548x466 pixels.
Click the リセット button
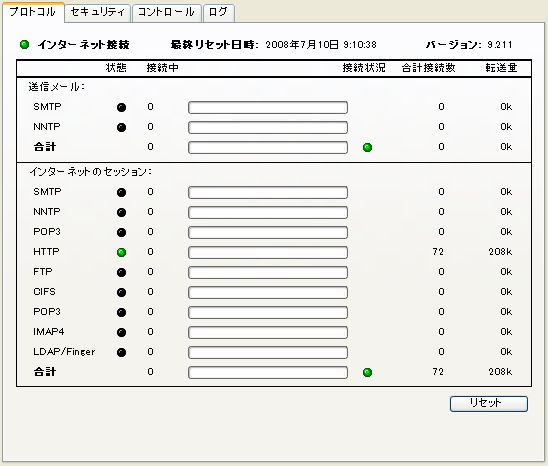coord(489,403)
